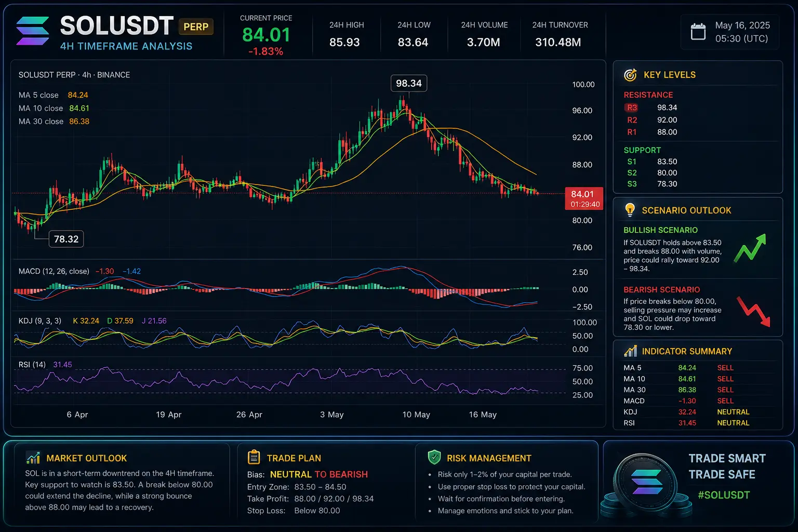Click the 78.32 low callout on the chart
Image resolution: width=798 pixels, height=532 pixels.
pyautogui.click(x=66, y=239)
